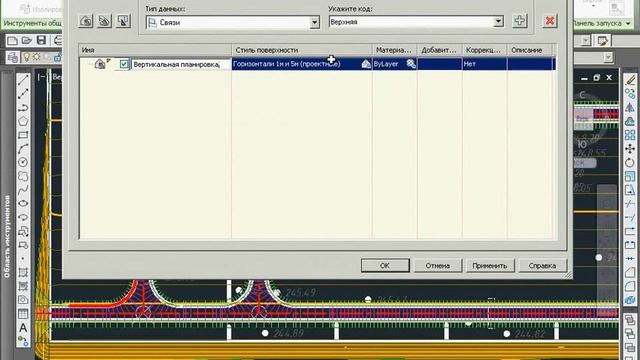
Task: Click the Область инструментов palette title bar
Action: point(7,237)
